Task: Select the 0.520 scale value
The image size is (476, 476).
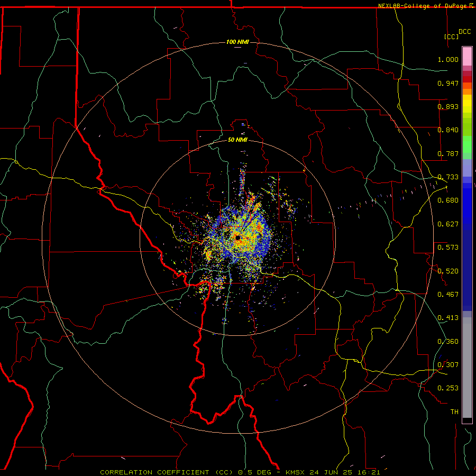Action: point(448,271)
